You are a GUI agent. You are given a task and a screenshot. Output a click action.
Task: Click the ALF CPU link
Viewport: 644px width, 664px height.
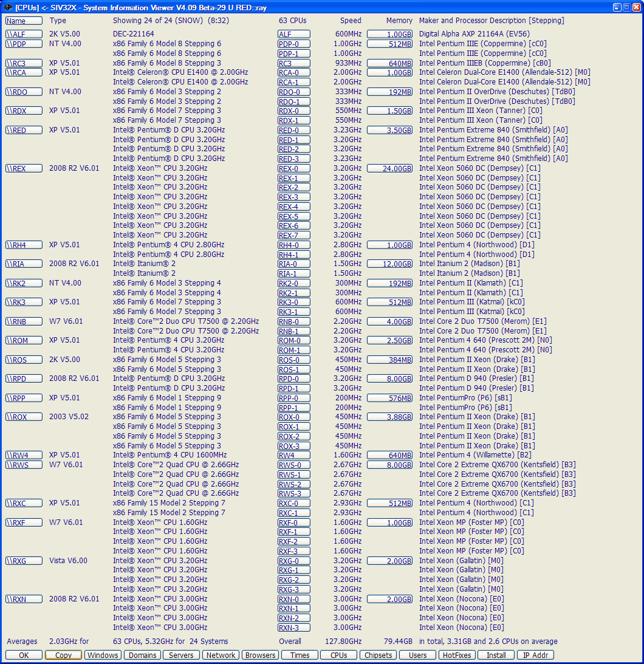(x=294, y=34)
